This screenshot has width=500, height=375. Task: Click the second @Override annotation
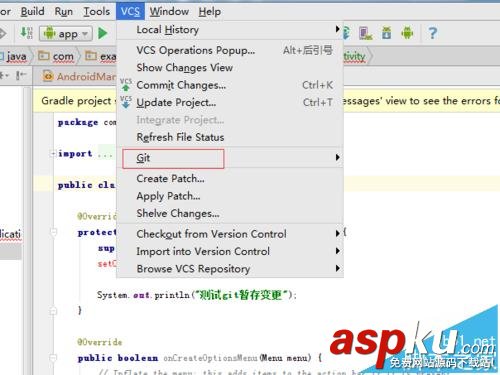tap(100, 342)
